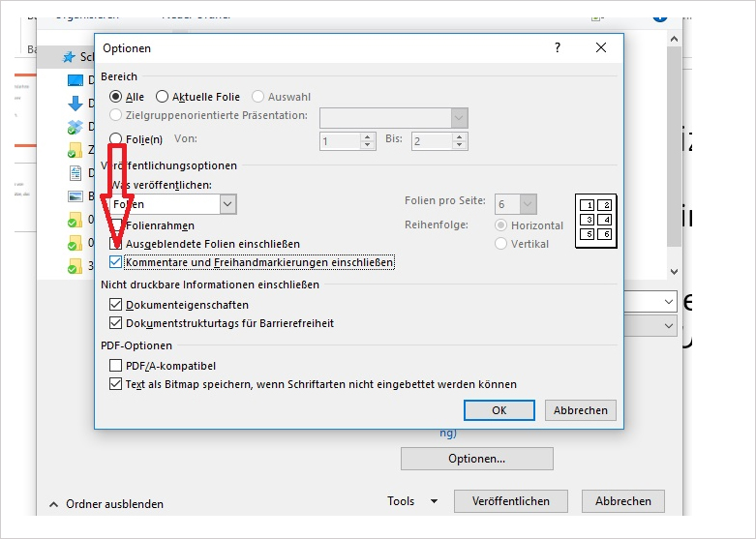756x539 pixels.
Task: Select the Schnellzugriff star icon in sidebar
Action: (x=68, y=58)
